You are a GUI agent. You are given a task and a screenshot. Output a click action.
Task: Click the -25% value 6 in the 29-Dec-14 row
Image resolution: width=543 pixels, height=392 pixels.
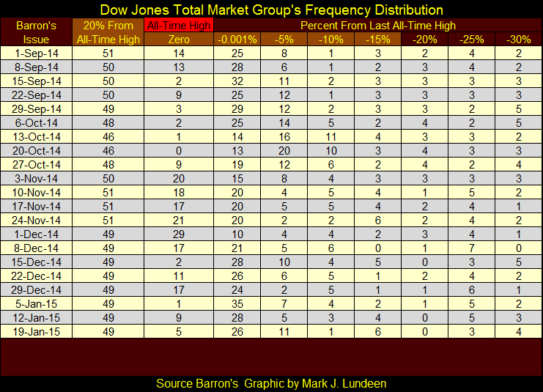tap(472, 290)
